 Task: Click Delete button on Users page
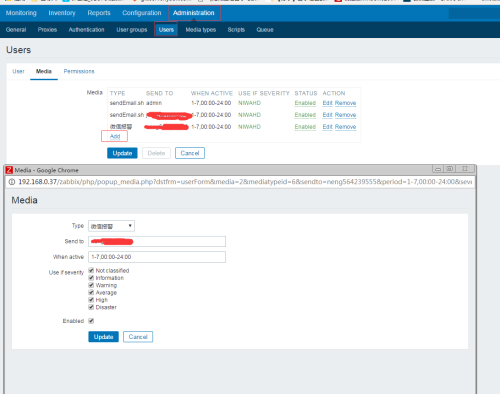pos(156,153)
